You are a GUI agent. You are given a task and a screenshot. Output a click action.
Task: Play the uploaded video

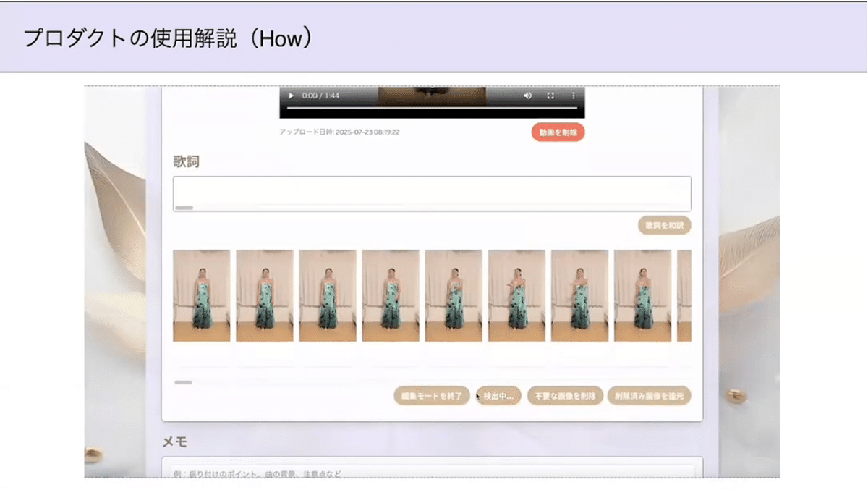pyautogui.click(x=292, y=96)
